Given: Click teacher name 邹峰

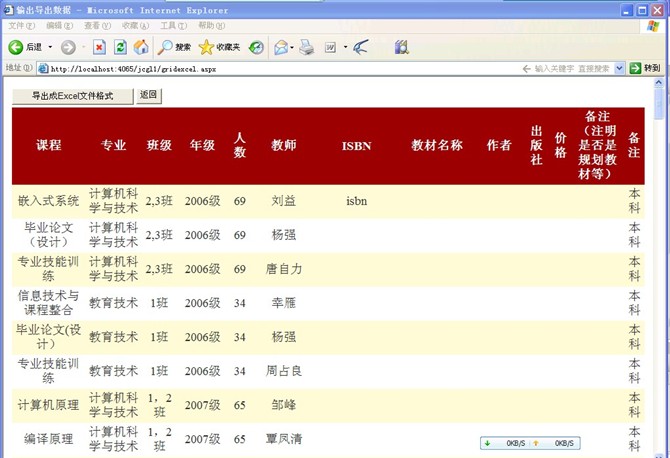Looking at the screenshot, I should pyautogui.click(x=284, y=405).
